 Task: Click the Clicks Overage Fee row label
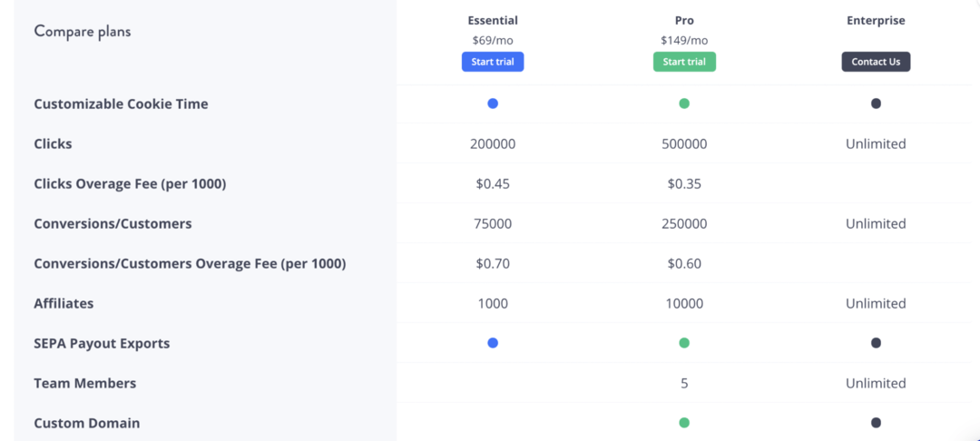[x=130, y=184]
